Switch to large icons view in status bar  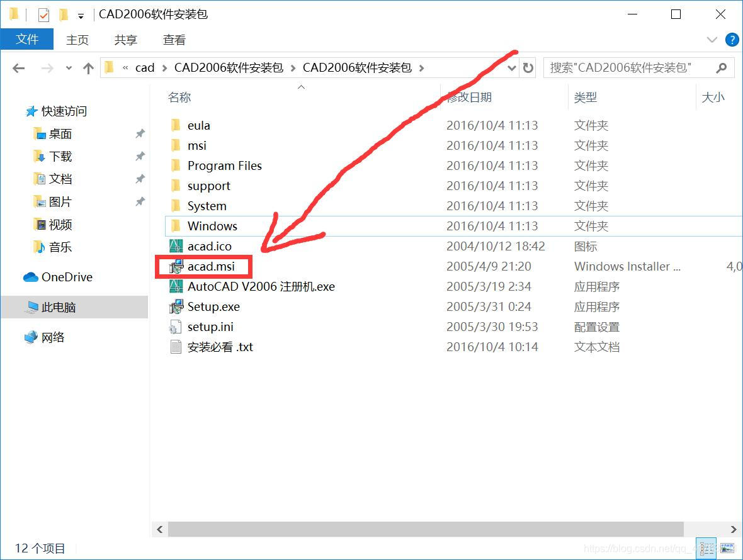click(727, 549)
